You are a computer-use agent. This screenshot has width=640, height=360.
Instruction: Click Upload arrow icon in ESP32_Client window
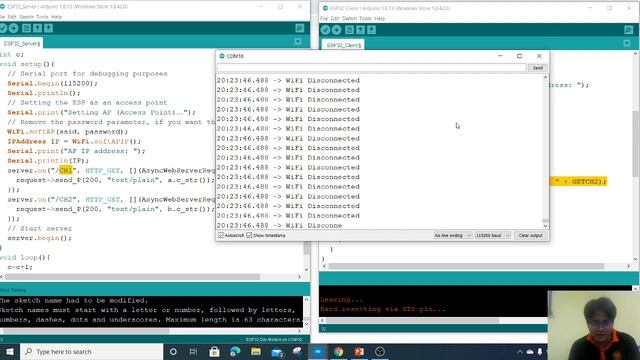click(336, 30)
